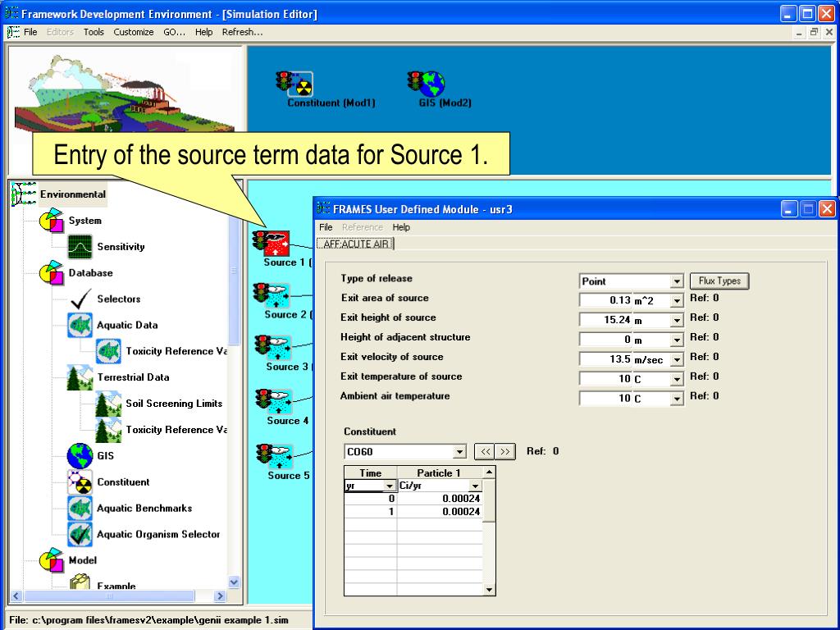Image resolution: width=840 pixels, height=630 pixels.
Task: Select the Terrestrial Data tree icon
Action: click(80, 377)
